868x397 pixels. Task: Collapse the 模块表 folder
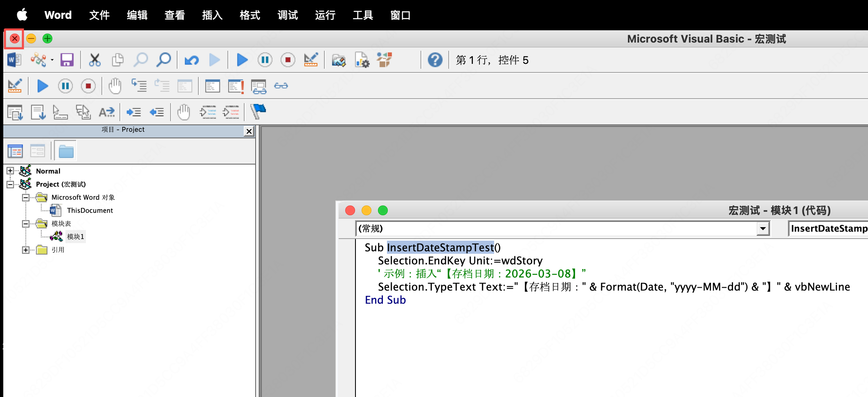pos(26,223)
